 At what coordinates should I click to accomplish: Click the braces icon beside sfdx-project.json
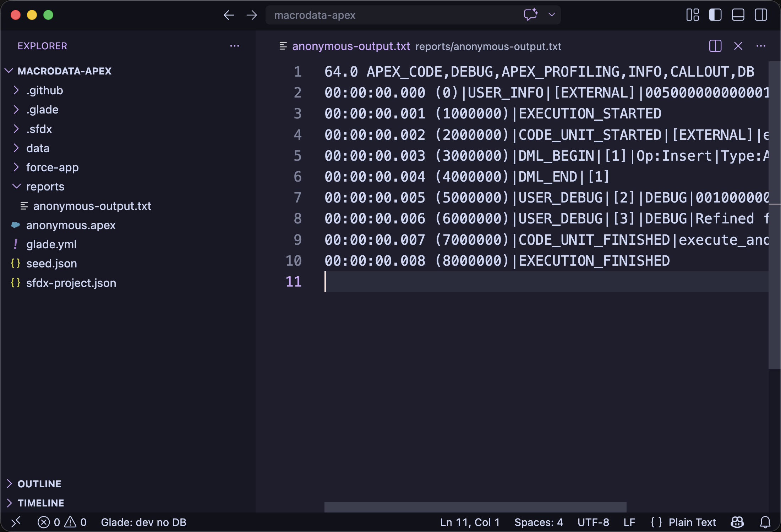[16, 283]
